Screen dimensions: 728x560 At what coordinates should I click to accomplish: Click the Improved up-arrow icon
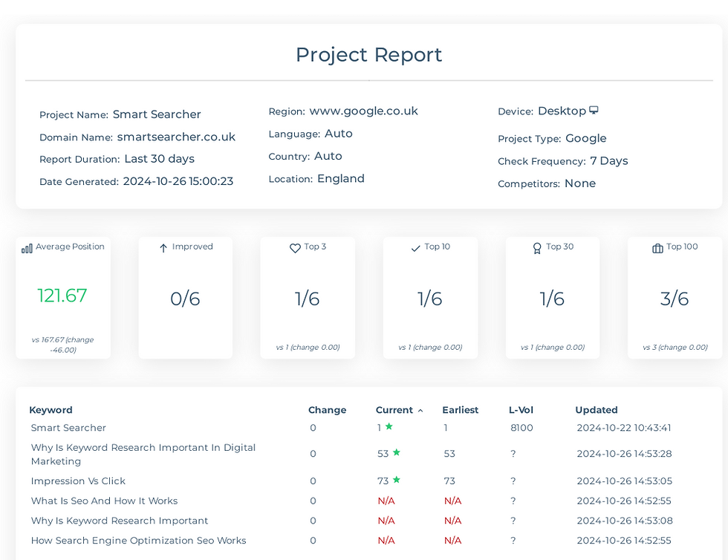point(163,248)
